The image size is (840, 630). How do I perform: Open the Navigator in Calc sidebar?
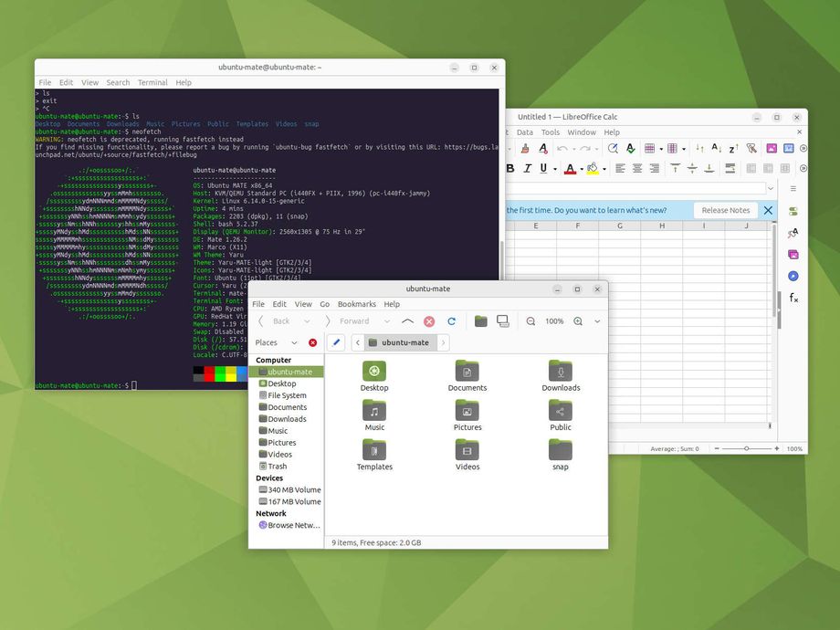pyautogui.click(x=793, y=276)
